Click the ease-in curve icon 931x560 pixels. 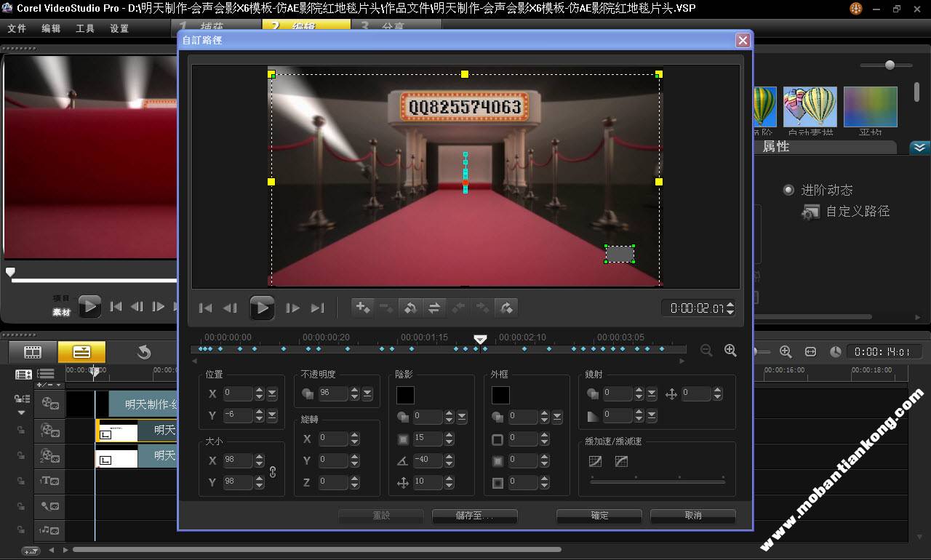coord(595,461)
